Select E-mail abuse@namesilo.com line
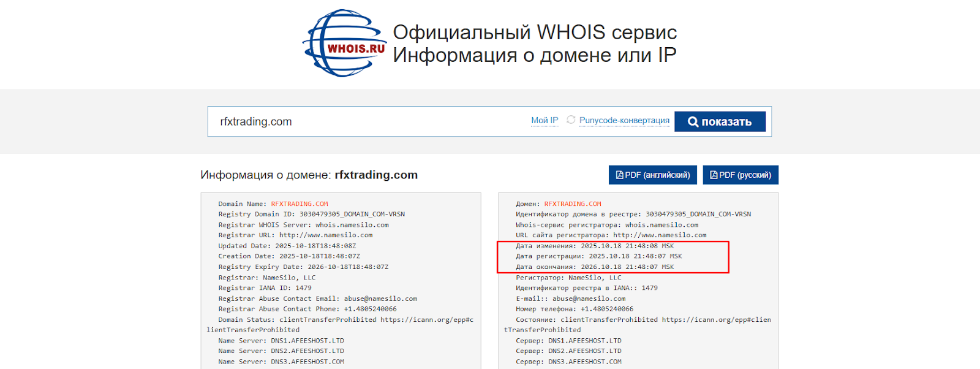The image size is (980, 369). tap(571, 299)
